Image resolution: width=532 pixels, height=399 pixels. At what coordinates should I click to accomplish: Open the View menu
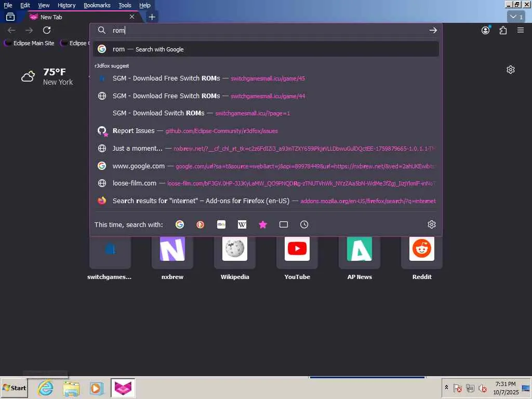(x=44, y=5)
